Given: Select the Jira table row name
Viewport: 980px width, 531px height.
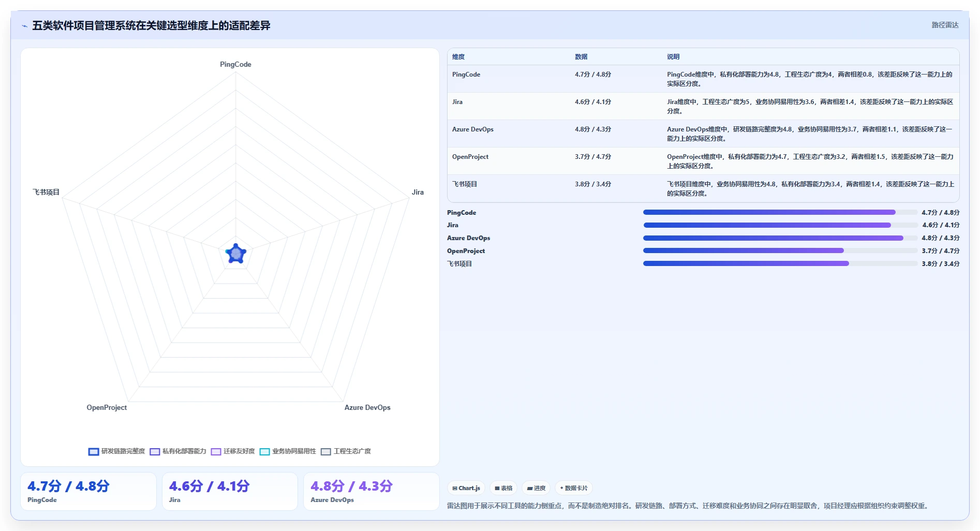Looking at the screenshot, I should 457,102.
